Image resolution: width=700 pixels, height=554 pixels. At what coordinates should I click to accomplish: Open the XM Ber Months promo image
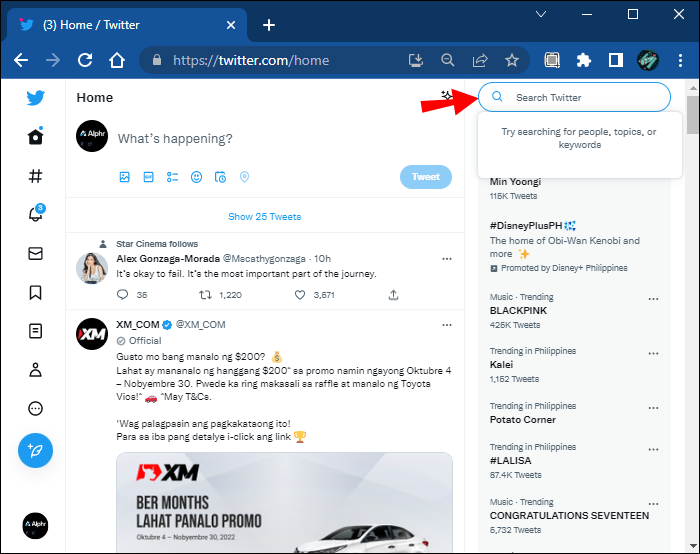284,503
